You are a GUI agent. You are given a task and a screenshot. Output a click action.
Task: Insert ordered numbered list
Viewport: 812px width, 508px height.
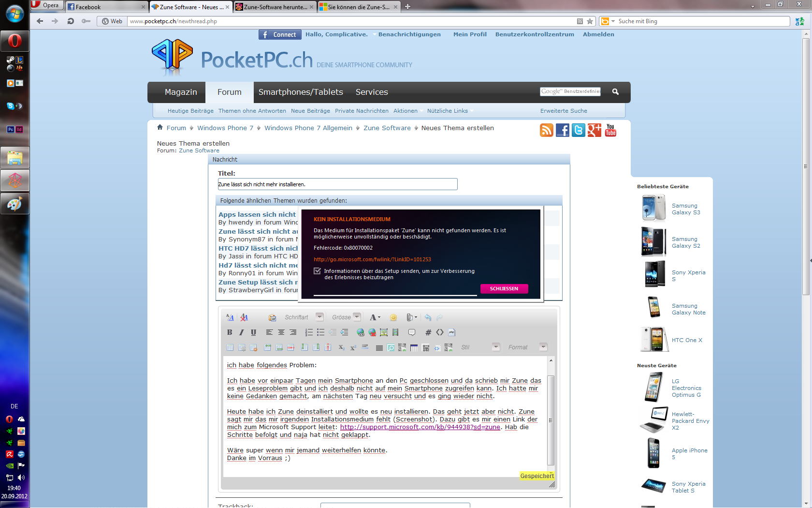pyautogui.click(x=309, y=332)
